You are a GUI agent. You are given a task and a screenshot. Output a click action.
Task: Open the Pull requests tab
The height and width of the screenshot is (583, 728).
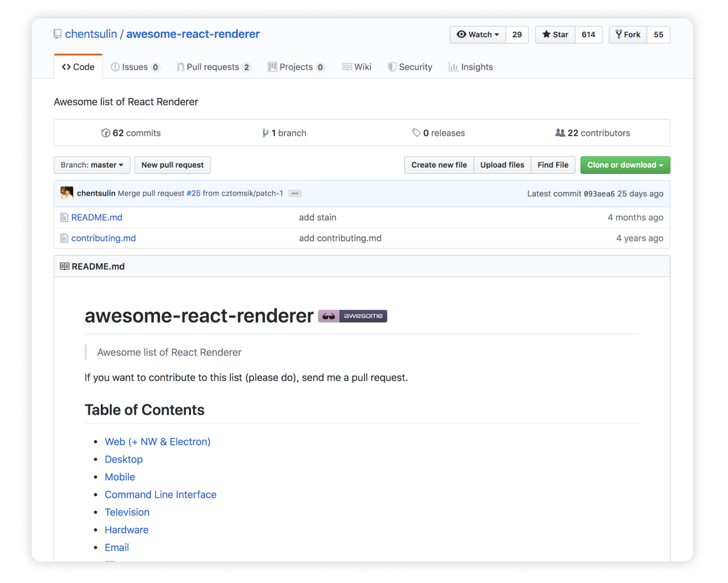pyautogui.click(x=213, y=67)
